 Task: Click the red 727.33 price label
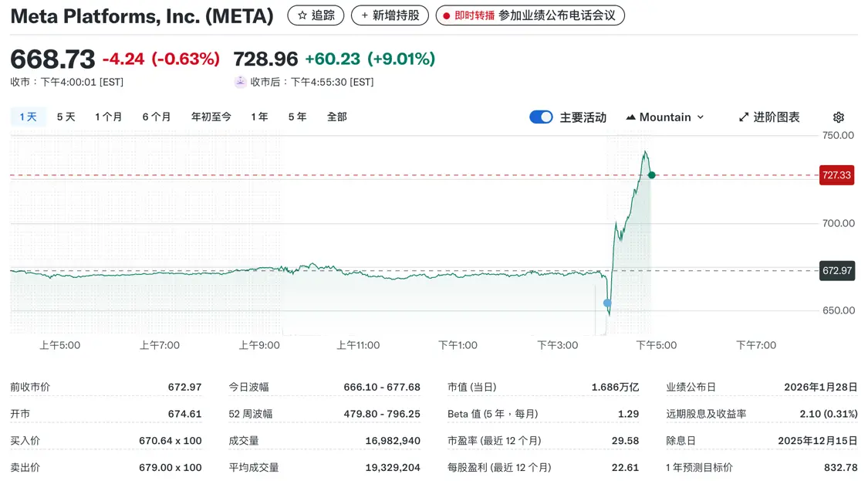(836, 175)
